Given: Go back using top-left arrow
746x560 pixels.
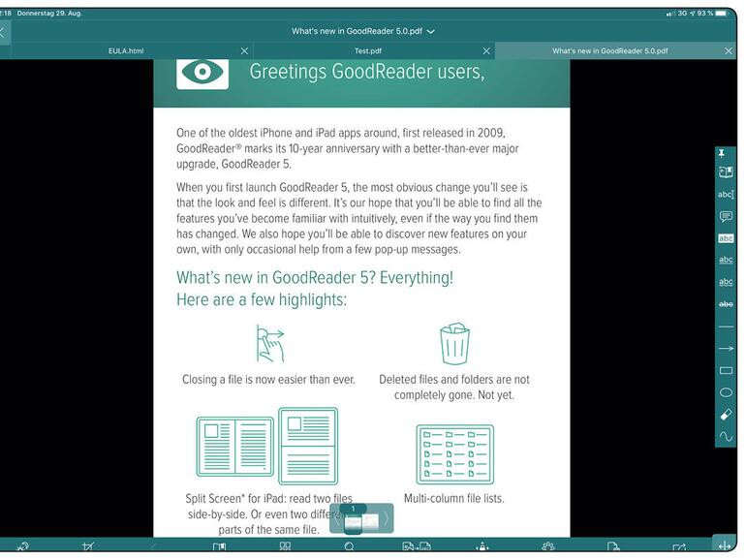Looking at the screenshot, I should [2, 31].
